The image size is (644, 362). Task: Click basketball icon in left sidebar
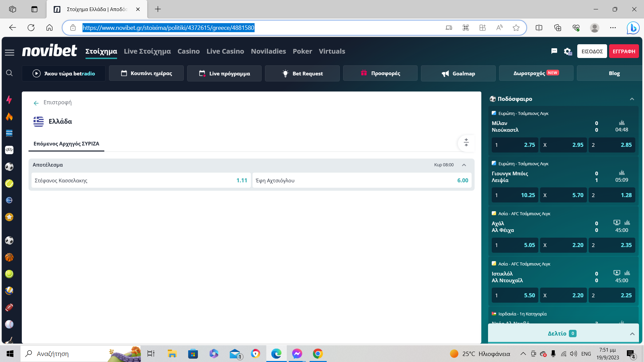9,257
